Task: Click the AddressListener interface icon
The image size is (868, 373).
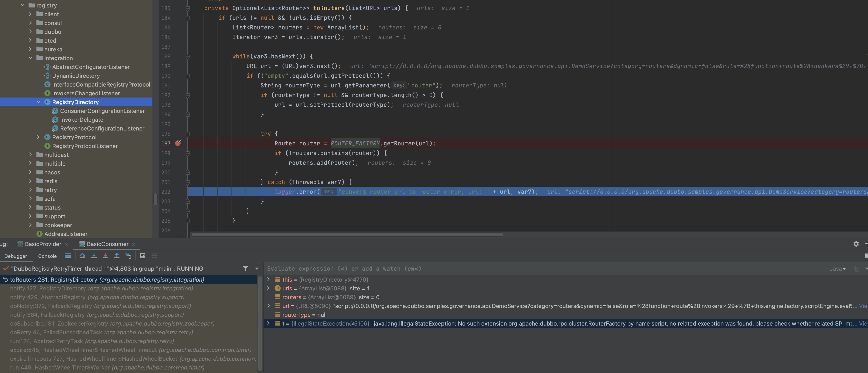Action: [39, 234]
